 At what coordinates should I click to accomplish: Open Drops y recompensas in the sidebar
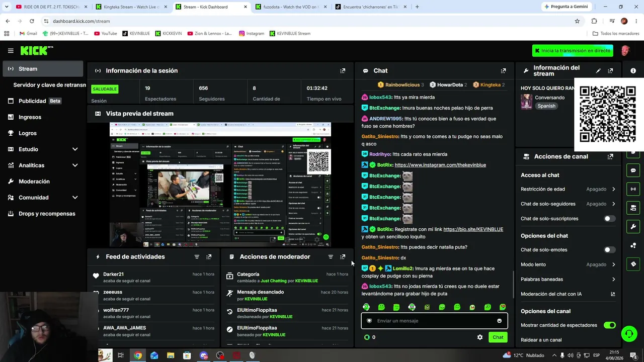click(x=43, y=214)
